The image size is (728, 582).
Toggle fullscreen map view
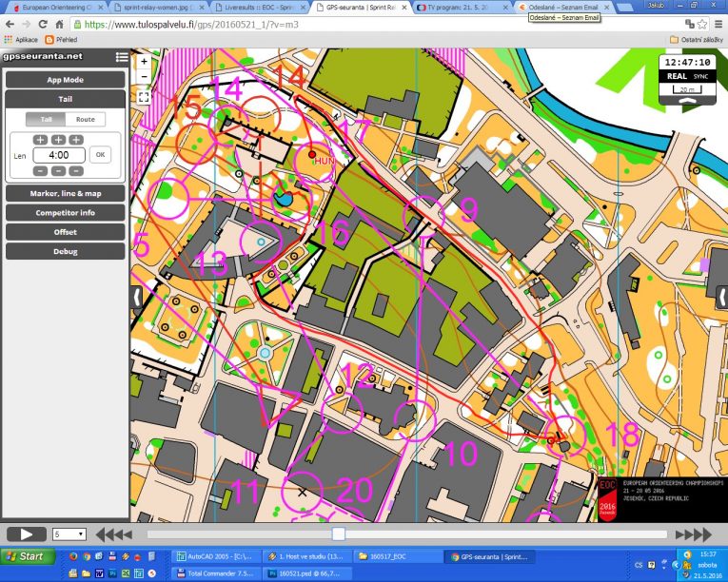(x=144, y=97)
